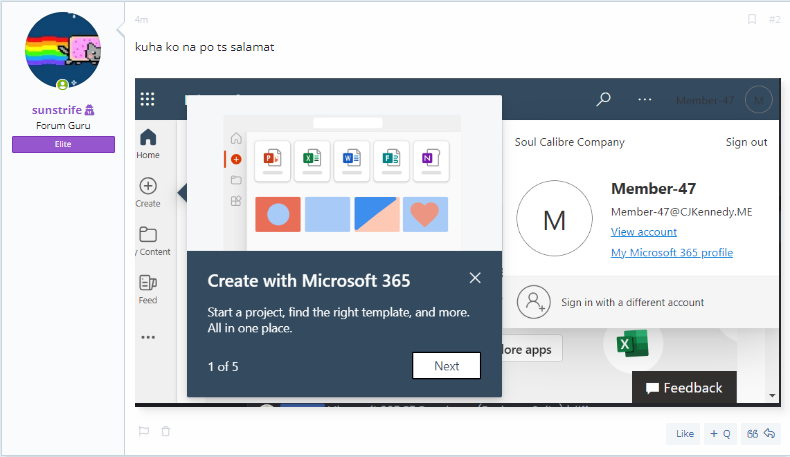This screenshot has height=457, width=790.
Task: Click the Member-47 name in header
Action: tap(705, 100)
